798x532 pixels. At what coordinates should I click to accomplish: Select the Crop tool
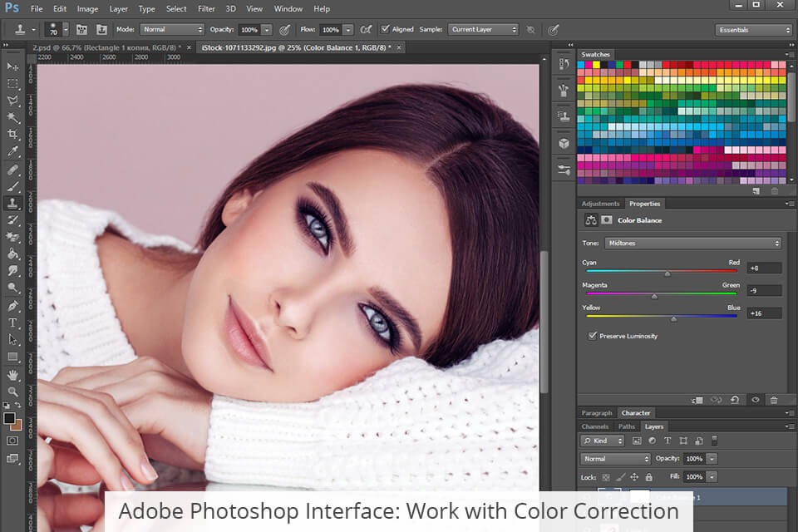12,135
